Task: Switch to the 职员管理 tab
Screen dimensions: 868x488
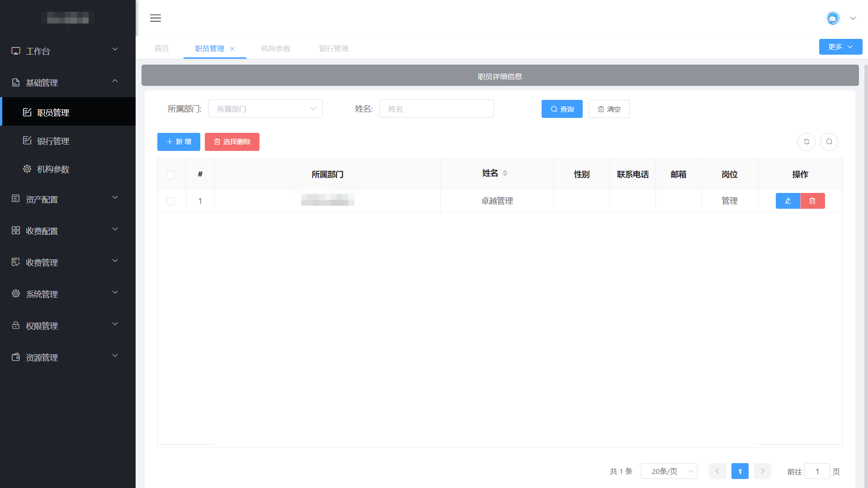Action: point(210,48)
